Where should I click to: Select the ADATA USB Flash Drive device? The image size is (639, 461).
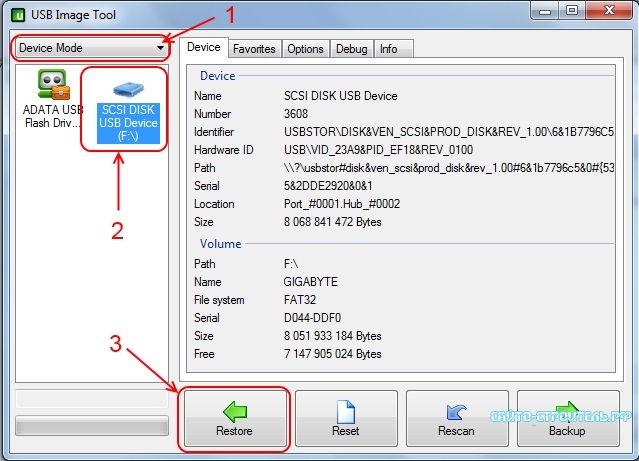pyautogui.click(x=51, y=100)
